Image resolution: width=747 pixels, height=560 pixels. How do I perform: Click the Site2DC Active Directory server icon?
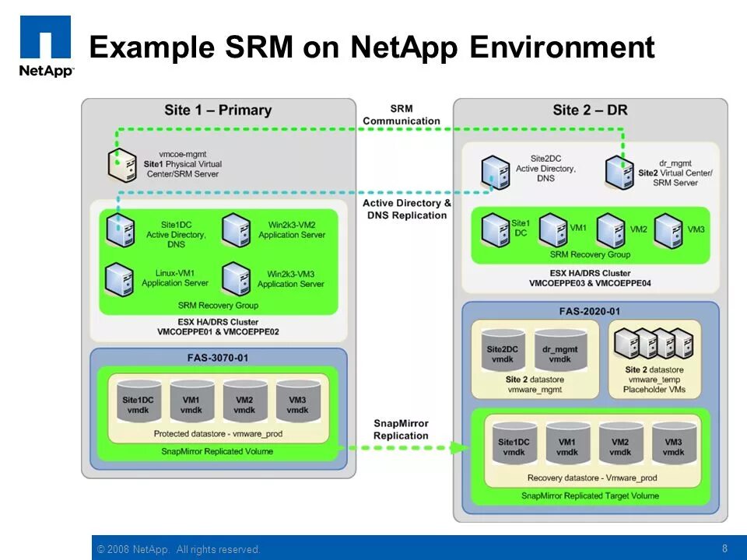496,173
